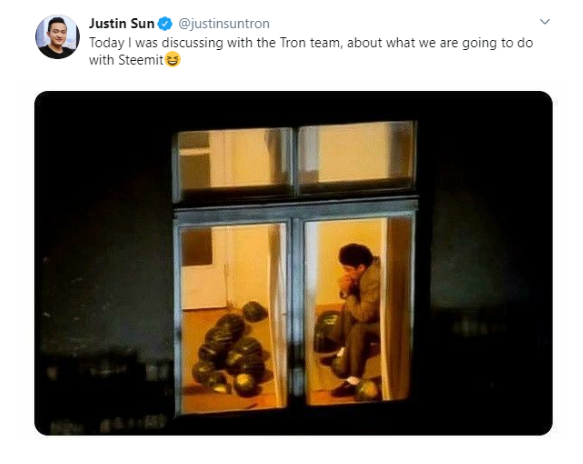Open the @justinsuntron handle link
The image size is (583, 464).
[x=224, y=23]
